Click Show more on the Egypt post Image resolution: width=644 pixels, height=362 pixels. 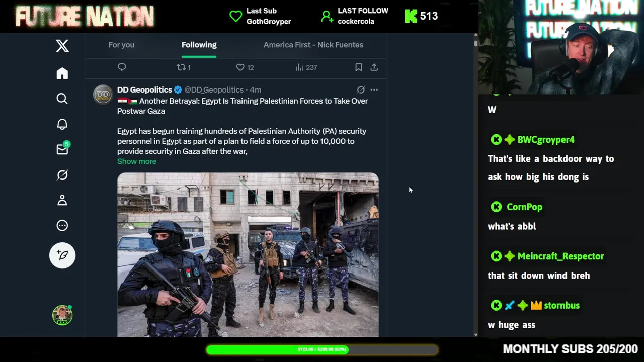coord(137,161)
